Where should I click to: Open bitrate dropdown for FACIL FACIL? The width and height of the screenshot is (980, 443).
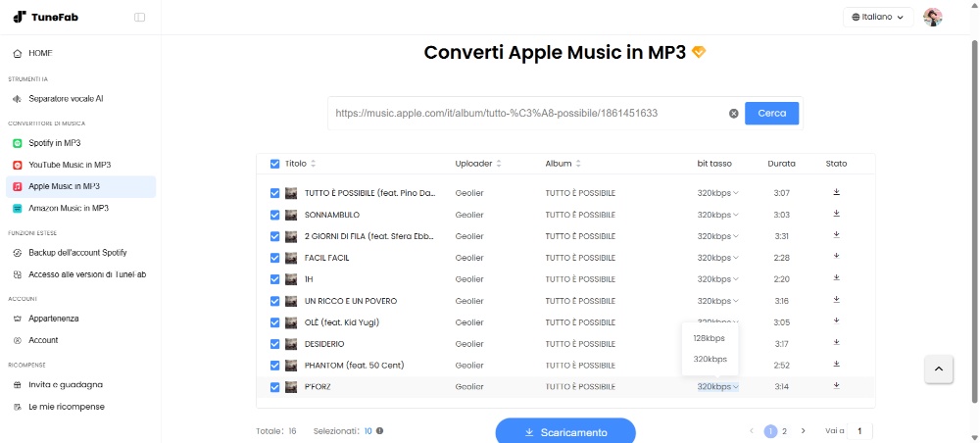pyautogui.click(x=718, y=258)
